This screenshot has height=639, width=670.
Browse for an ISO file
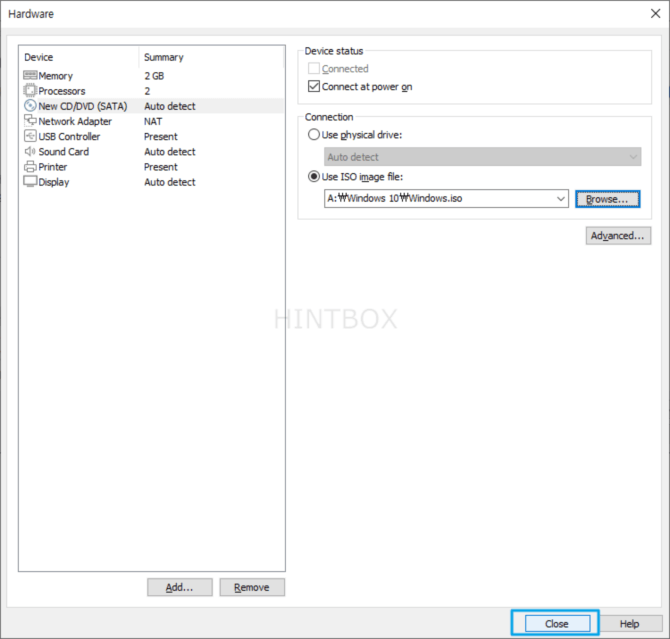tap(607, 199)
